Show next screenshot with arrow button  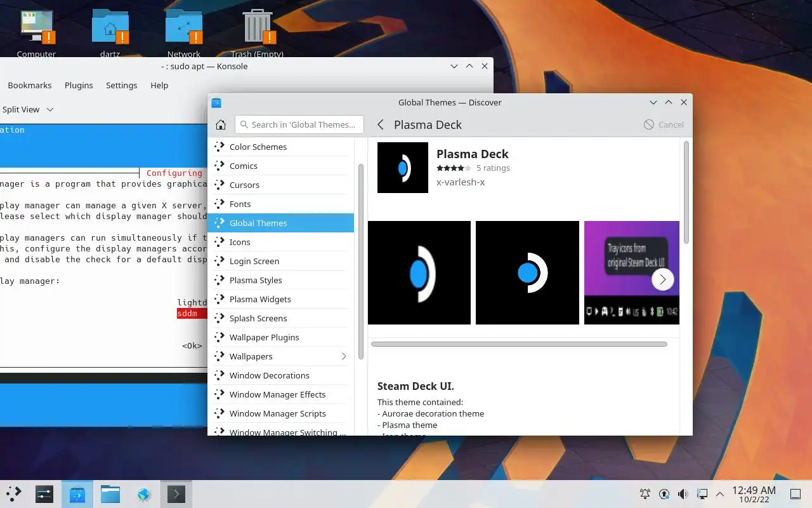pos(663,279)
